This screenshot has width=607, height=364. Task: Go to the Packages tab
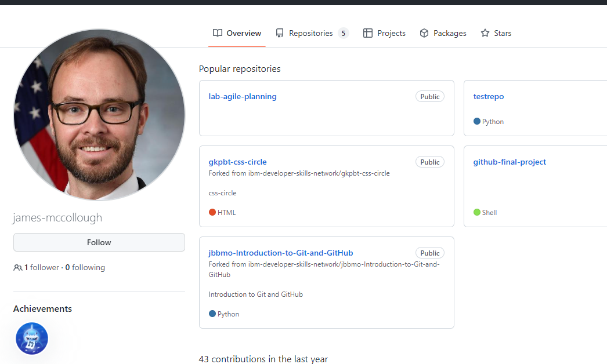tap(443, 33)
